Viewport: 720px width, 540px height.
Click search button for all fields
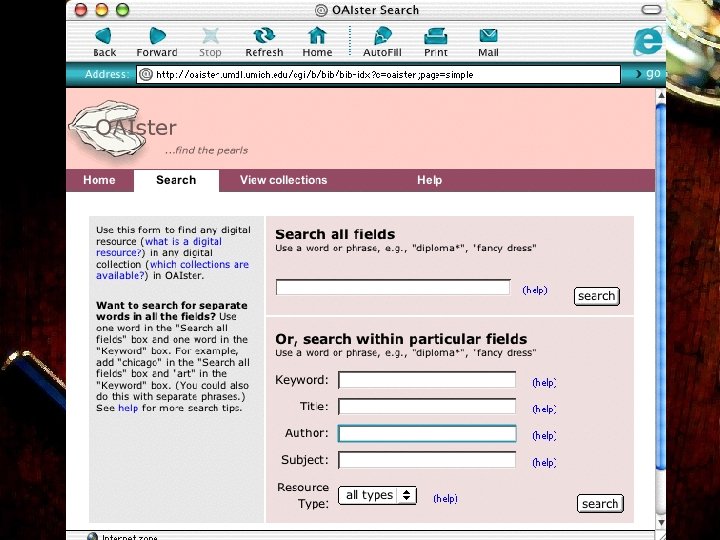coord(596,296)
